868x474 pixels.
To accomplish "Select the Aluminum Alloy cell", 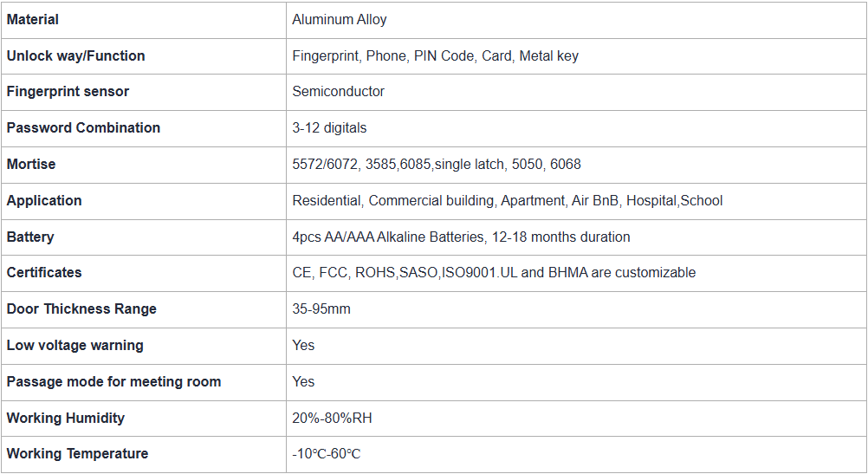I will pos(340,19).
